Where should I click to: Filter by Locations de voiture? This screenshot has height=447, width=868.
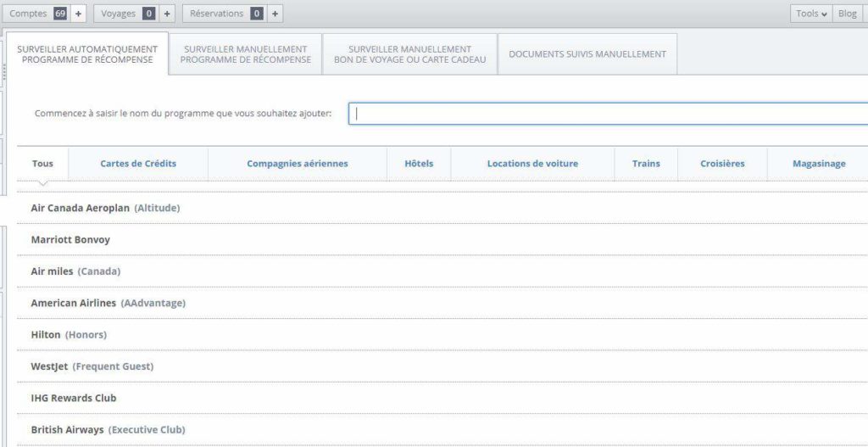coord(532,164)
